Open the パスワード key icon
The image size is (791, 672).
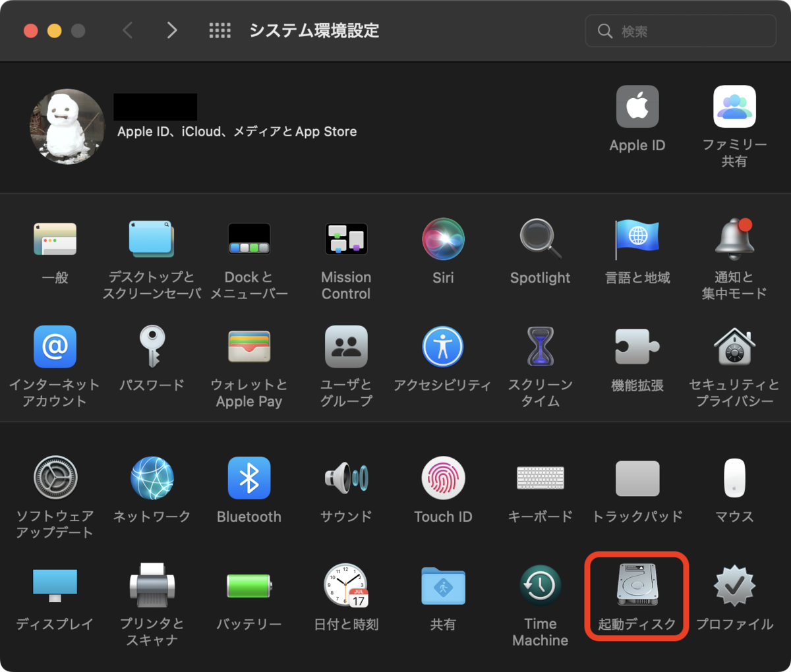pyautogui.click(x=152, y=347)
